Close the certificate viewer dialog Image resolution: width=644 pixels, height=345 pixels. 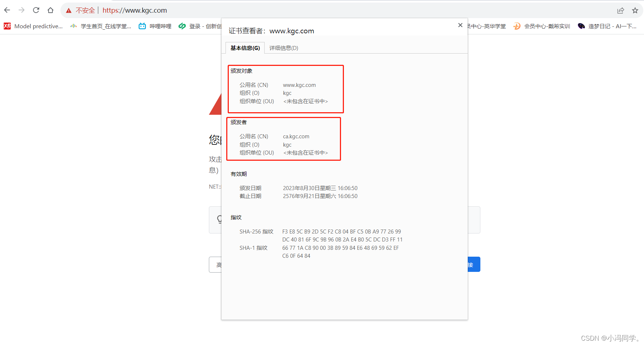pyautogui.click(x=460, y=25)
